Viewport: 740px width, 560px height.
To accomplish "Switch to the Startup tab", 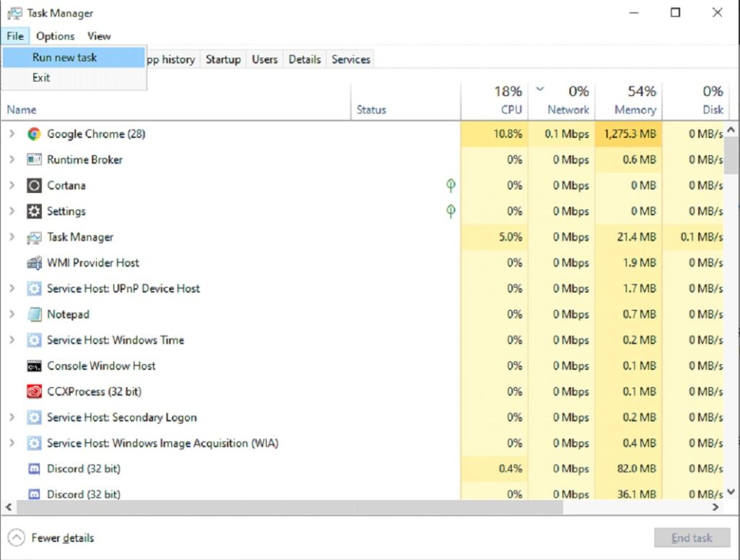I will click(x=223, y=59).
